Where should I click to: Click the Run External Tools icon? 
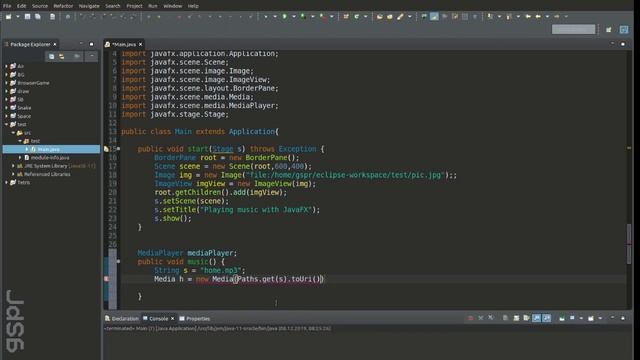(323, 16)
